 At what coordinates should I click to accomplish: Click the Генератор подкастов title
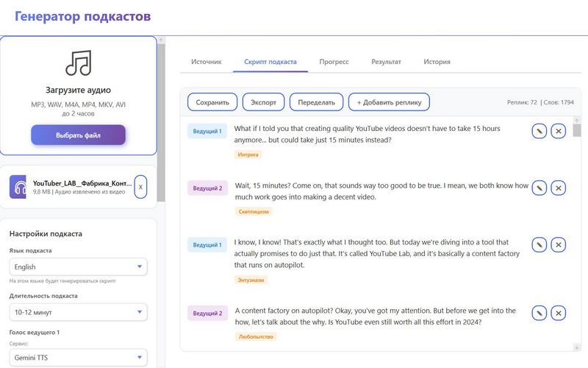(x=82, y=16)
